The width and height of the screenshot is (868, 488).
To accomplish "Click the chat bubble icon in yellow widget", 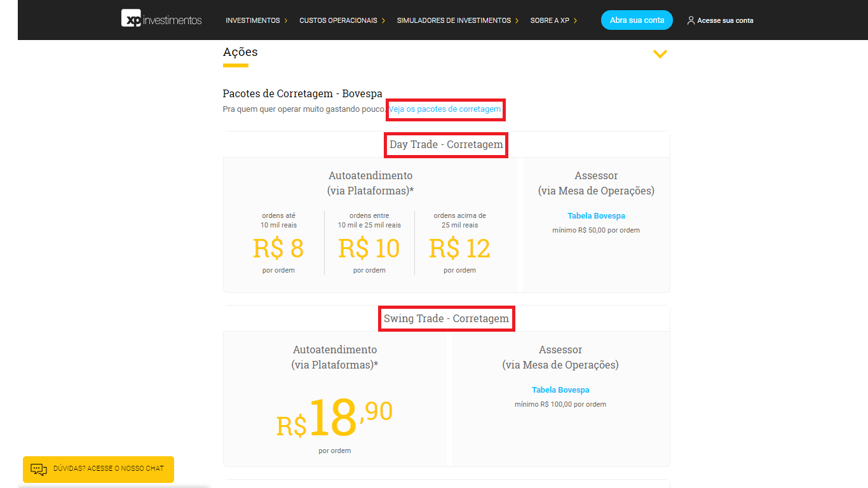I will click(39, 470).
